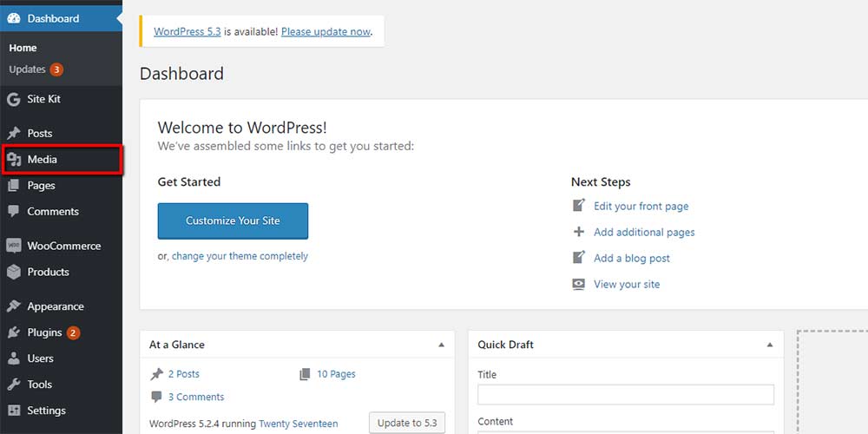Click the plus icon beside Add additional pages
Screen dimensions: 868x434
coord(578,232)
